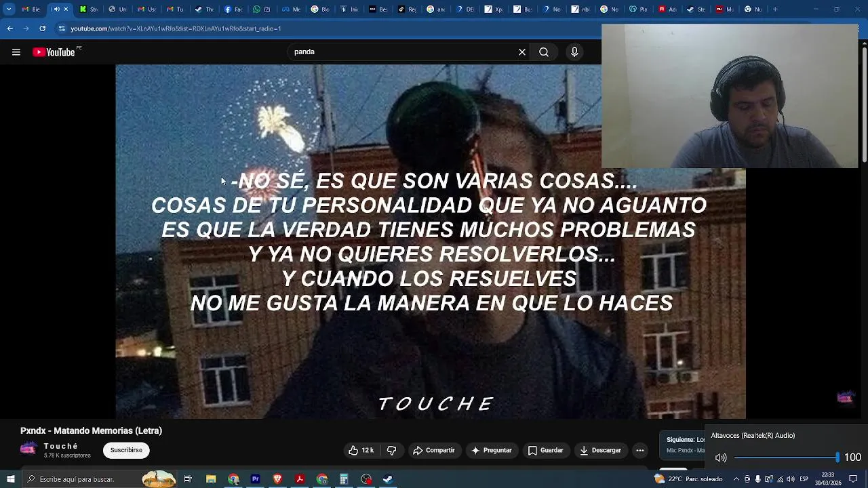Open weather widget 22°C Parc. soleado
868x488 pixels.
[688, 479]
